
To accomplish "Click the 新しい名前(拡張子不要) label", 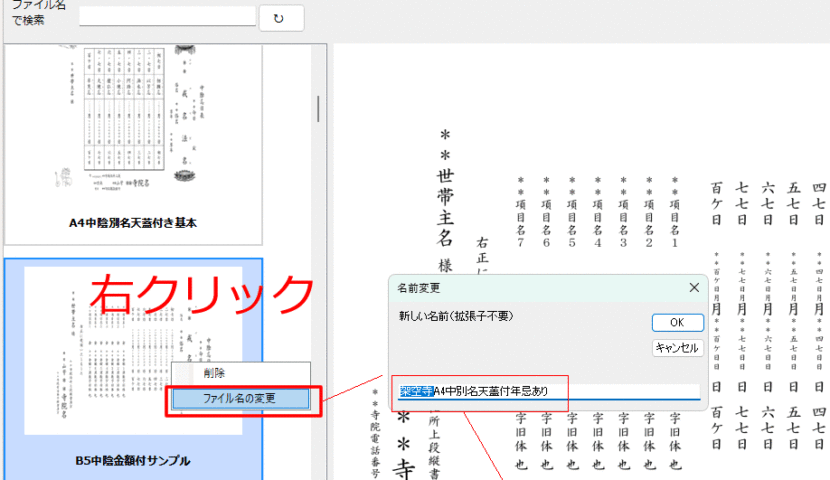I will click(x=456, y=316).
